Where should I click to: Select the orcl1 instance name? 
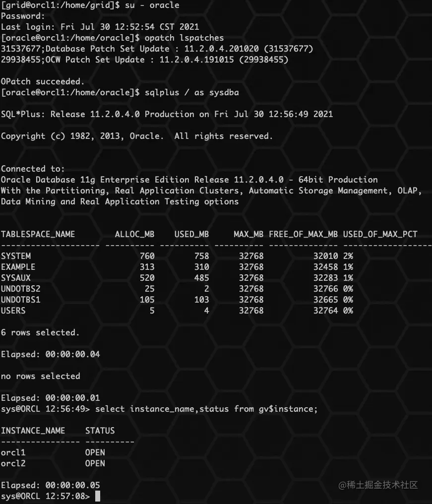[13, 452]
